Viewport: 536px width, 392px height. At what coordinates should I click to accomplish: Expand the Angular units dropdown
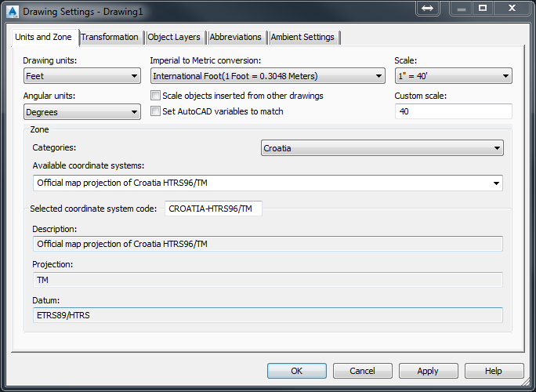pos(82,112)
